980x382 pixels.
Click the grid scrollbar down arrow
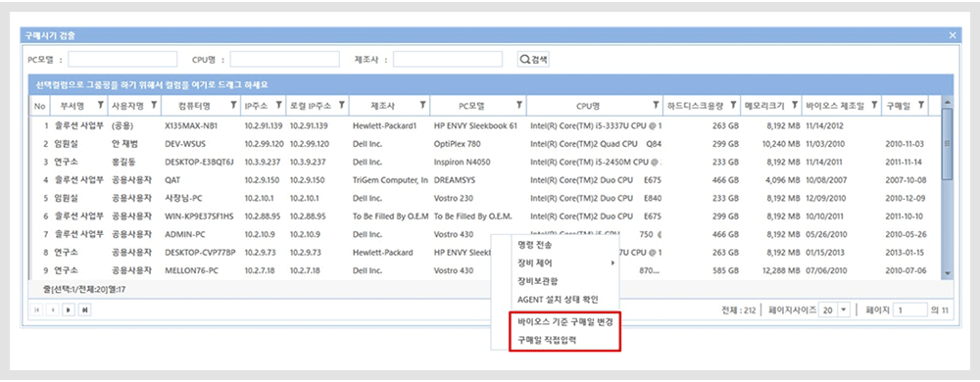(948, 273)
